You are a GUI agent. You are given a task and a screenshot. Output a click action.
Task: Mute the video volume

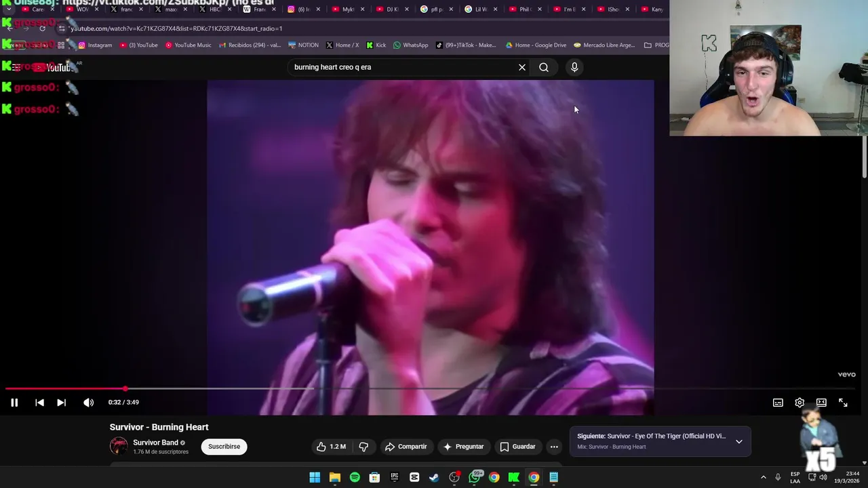[x=88, y=403]
